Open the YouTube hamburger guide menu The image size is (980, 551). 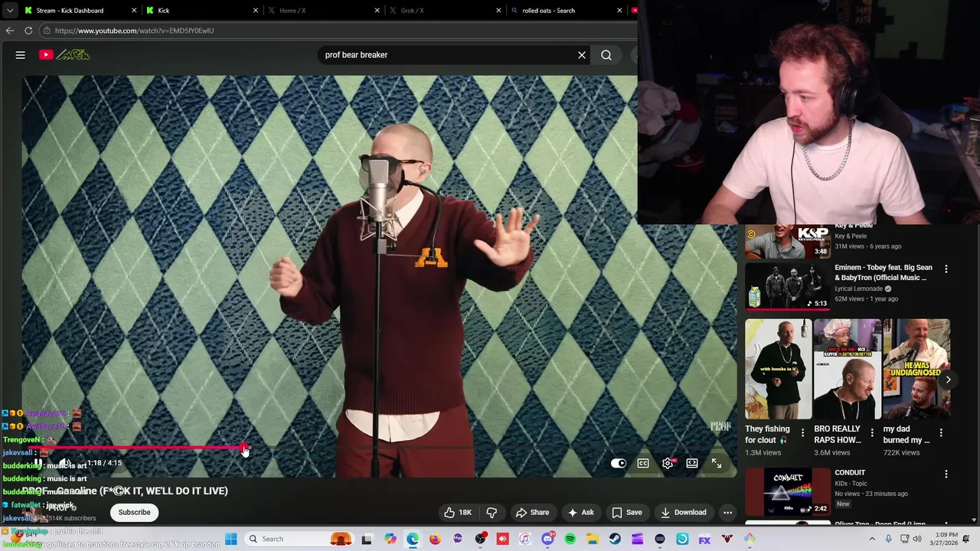tap(21, 55)
